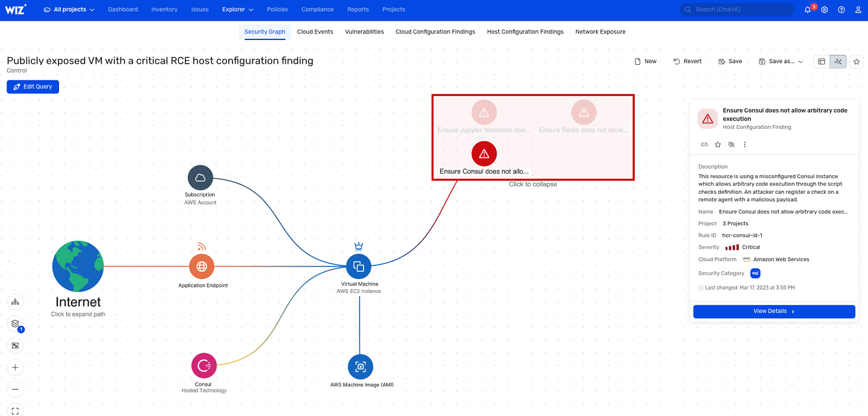Click the fit-to-screen icon

tap(15, 411)
